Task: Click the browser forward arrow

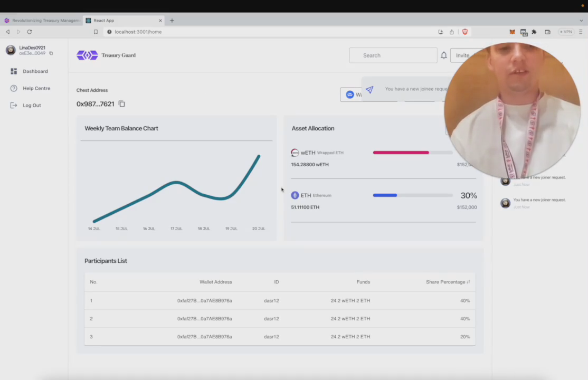Action: (x=18, y=32)
